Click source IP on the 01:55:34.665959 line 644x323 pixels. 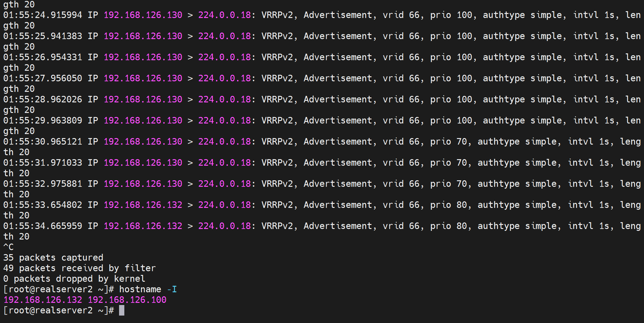click(x=143, y=226)
